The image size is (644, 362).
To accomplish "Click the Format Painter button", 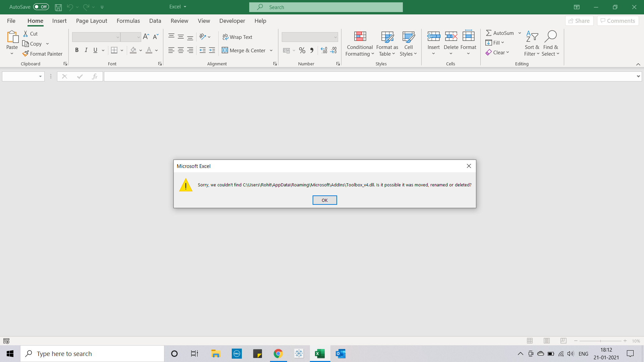I will pos(43,54).
